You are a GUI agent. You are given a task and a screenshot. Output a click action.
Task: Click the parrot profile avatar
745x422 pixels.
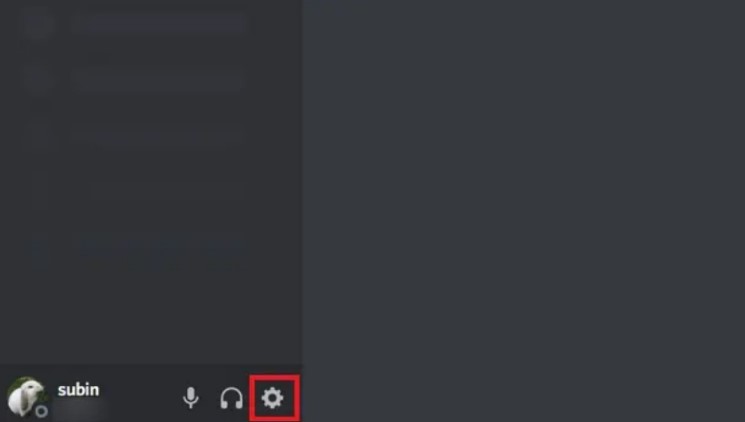point(26,397)
